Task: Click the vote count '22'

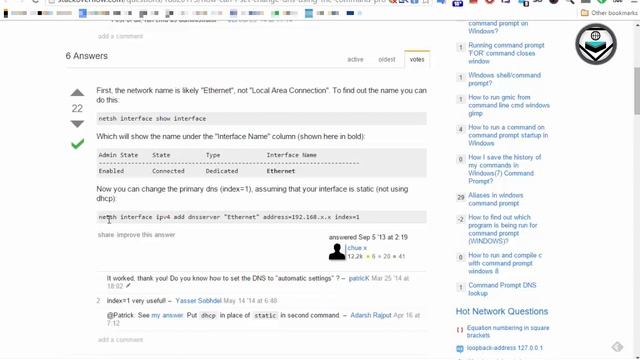Action: click(77, 108)
